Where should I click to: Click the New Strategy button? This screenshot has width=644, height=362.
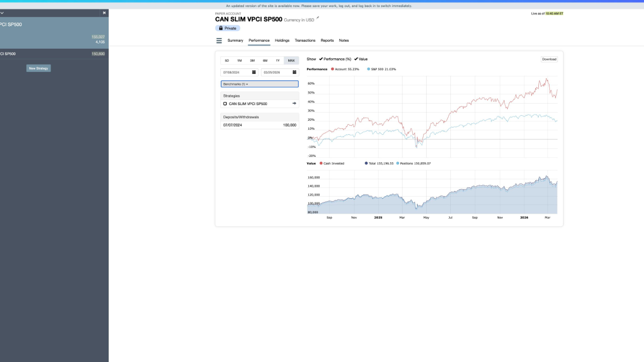[39, 68]
